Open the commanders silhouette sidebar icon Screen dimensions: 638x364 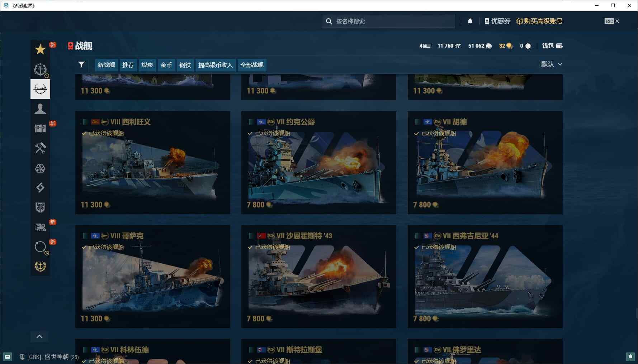point(40,109)
